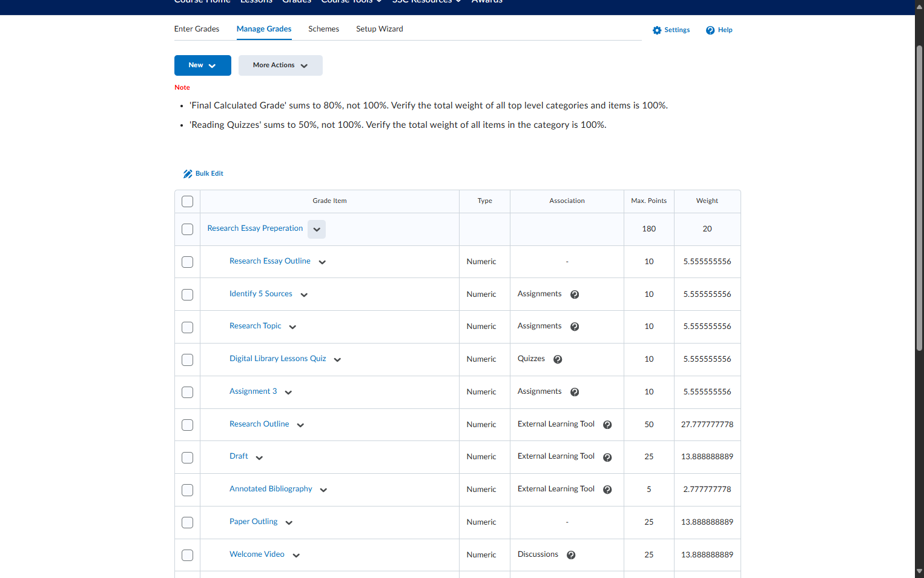Click help icon beside Discussions association

571,555
